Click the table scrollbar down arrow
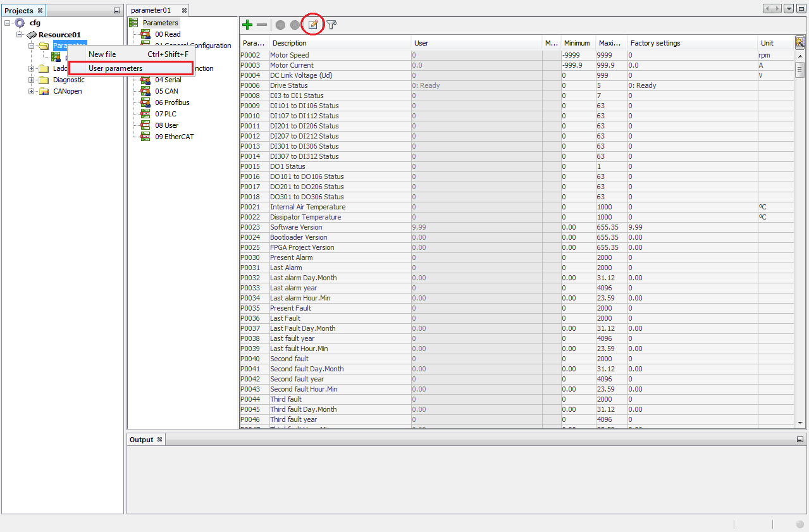The height and width of the screenshot is (532, 809). [800, 423]
